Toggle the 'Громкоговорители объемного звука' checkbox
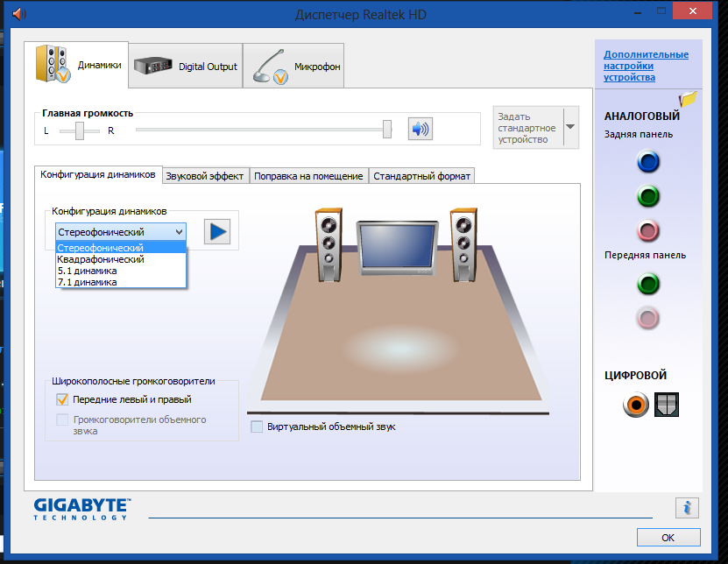Viewport: 728px width, 564px height. tap(61, 419)
